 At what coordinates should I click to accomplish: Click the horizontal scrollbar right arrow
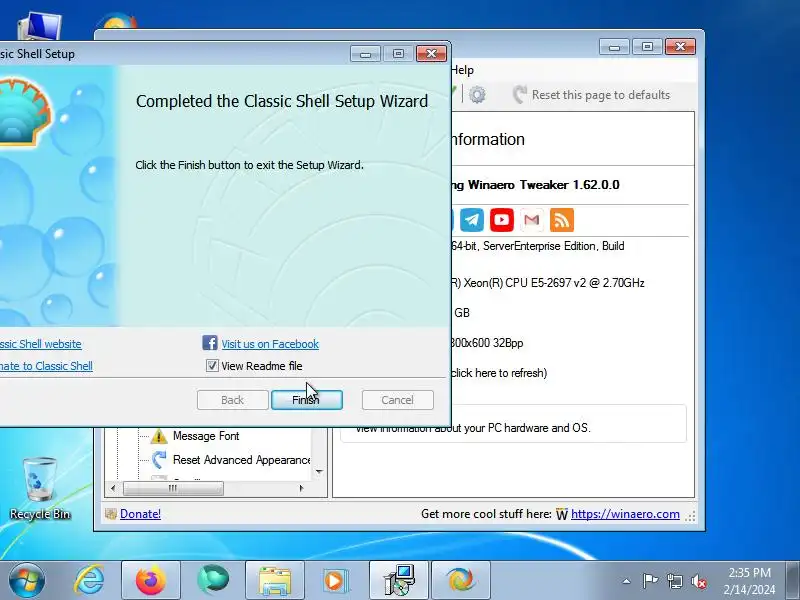pos(301,488)
